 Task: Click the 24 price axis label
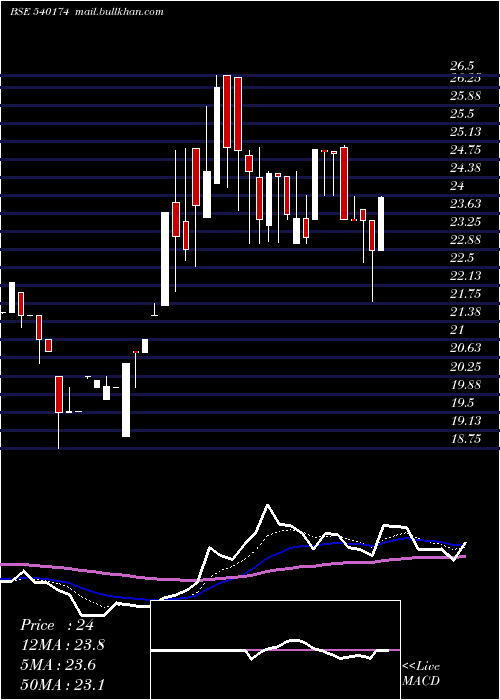(x=458, y=186)
